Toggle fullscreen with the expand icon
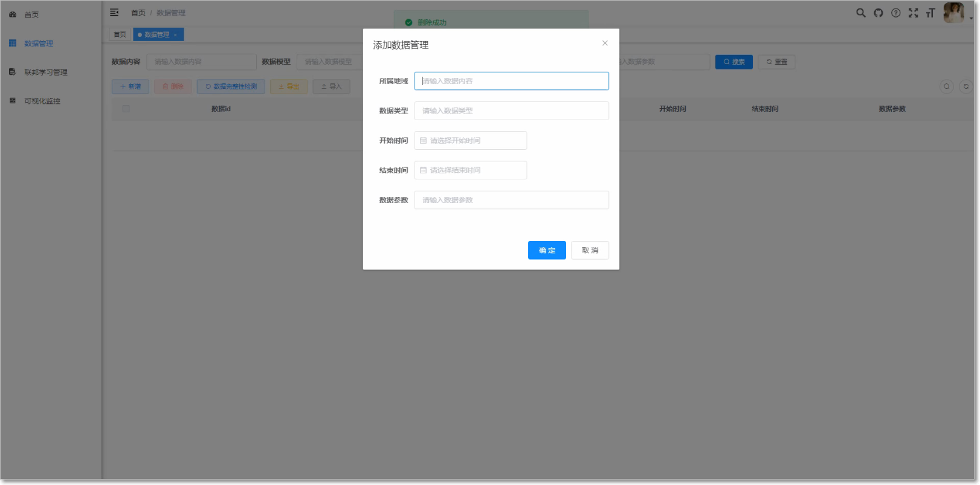 913,13
